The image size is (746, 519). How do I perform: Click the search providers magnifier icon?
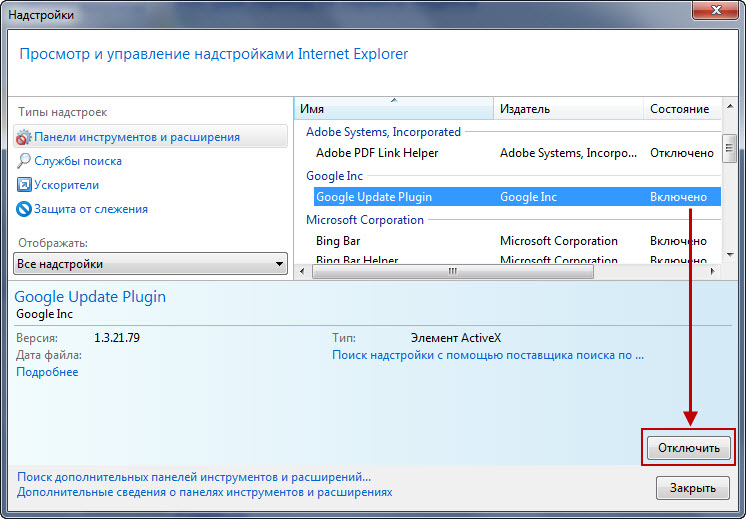click(23, 161)
